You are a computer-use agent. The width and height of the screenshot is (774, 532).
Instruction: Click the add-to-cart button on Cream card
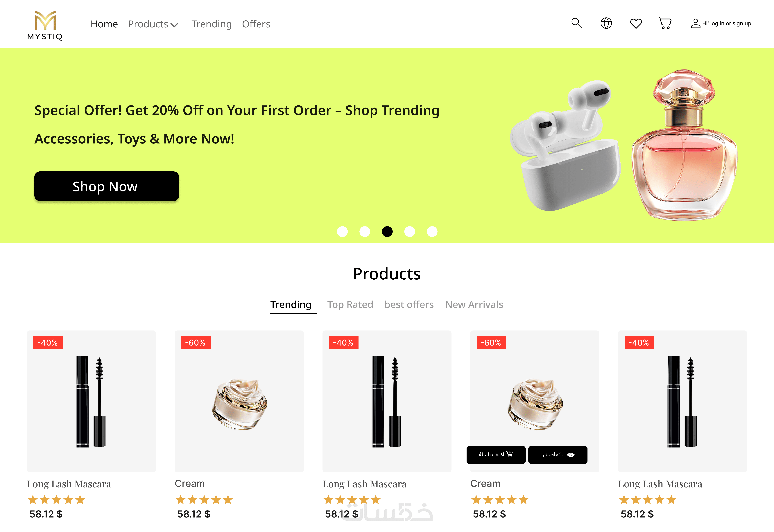tap(496, 455)
